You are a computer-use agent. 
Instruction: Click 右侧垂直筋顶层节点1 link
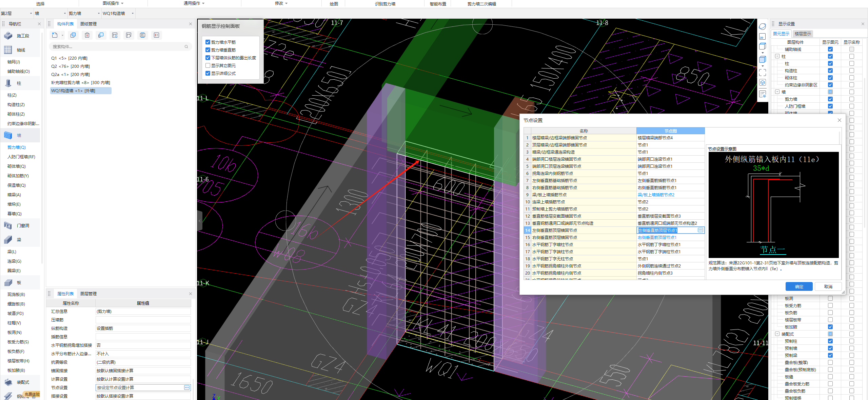(657, 238)
